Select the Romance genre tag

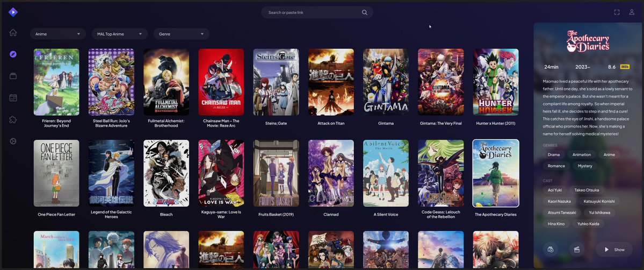(556, 166)
